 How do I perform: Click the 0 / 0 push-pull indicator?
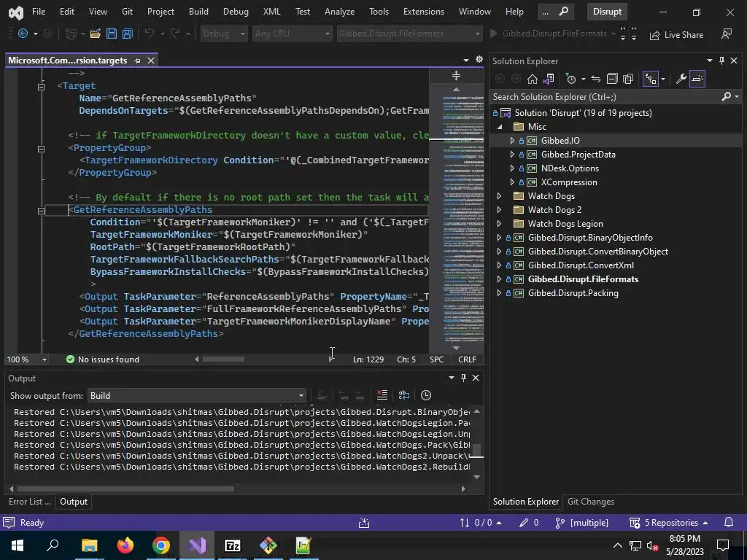coord(480,522)
